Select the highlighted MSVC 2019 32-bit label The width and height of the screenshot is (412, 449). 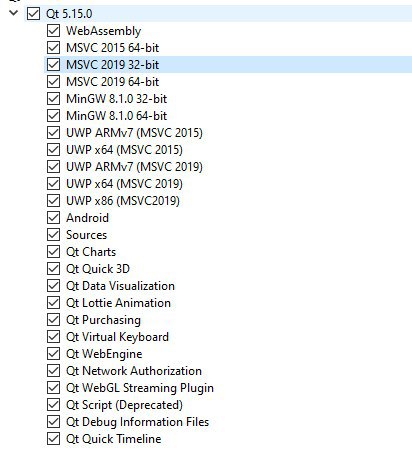pyautogui.click(x=112, y=65)
